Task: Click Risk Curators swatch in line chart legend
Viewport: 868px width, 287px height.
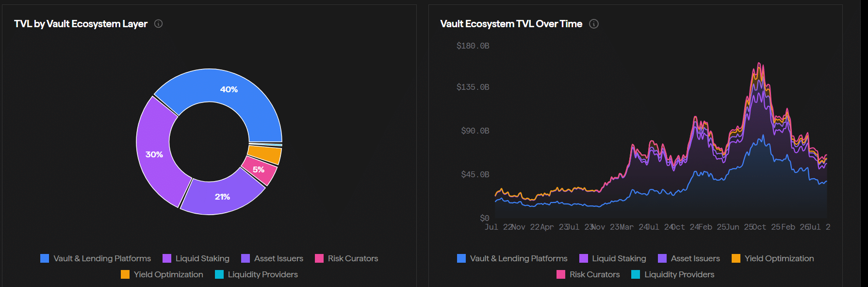Action: coord(561,274)
